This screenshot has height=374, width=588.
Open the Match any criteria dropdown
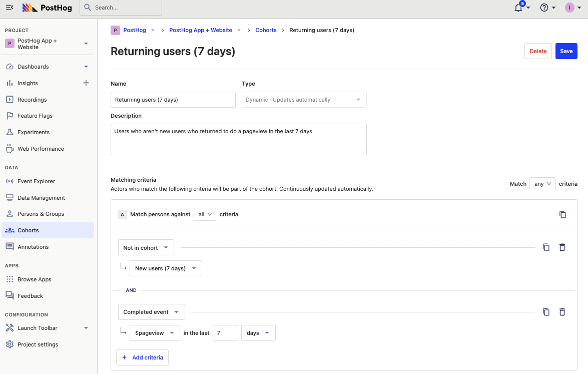(542, 184)
